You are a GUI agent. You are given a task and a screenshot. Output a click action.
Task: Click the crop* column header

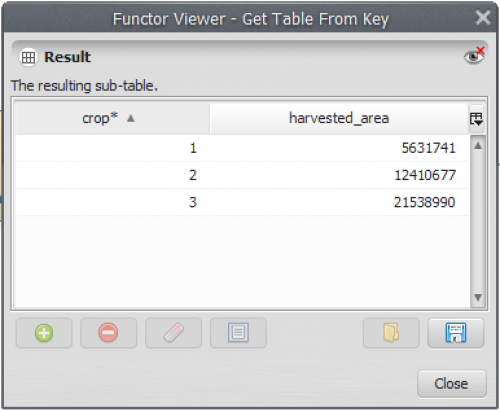point(112,118)
